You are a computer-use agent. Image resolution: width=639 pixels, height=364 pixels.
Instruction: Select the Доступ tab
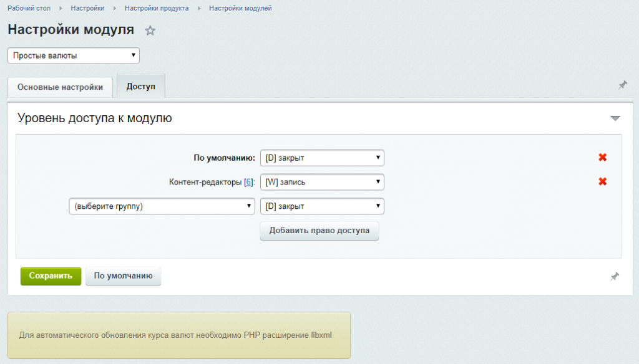tap(140, 86)
